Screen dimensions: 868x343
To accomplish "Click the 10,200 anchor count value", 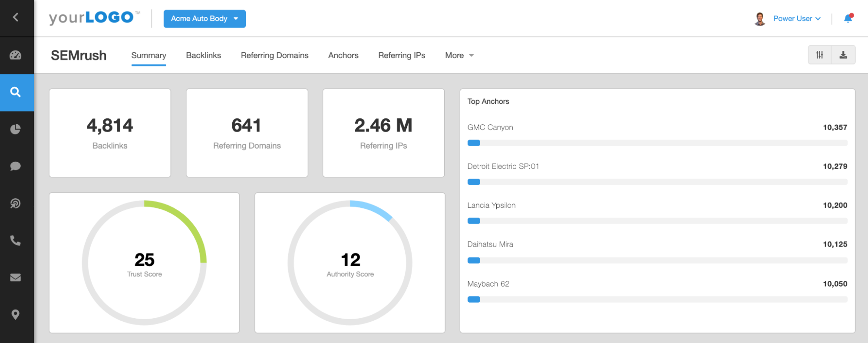I will tap(835, 205).
